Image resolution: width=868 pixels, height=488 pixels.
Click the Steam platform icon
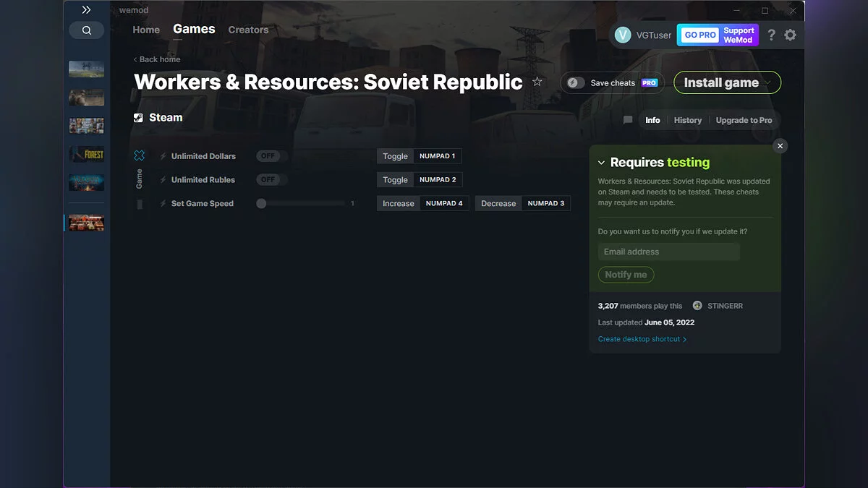[x=137, y=117]
